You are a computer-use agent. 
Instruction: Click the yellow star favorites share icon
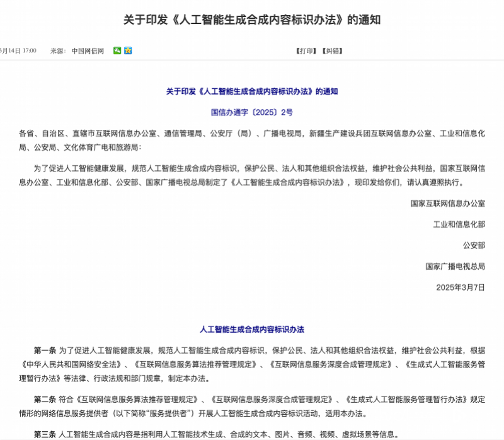[x=128, y=50]
